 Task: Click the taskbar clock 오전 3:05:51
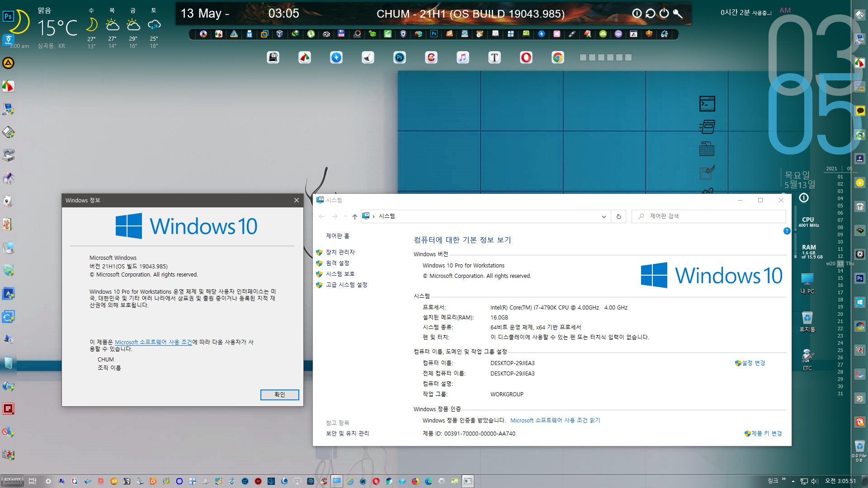pos(840,481)
